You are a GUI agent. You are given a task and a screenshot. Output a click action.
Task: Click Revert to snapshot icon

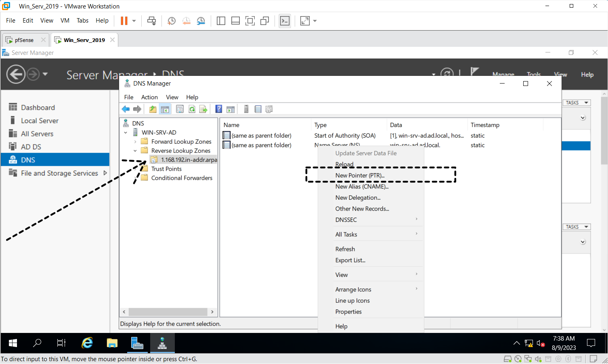tap(186, 21)
